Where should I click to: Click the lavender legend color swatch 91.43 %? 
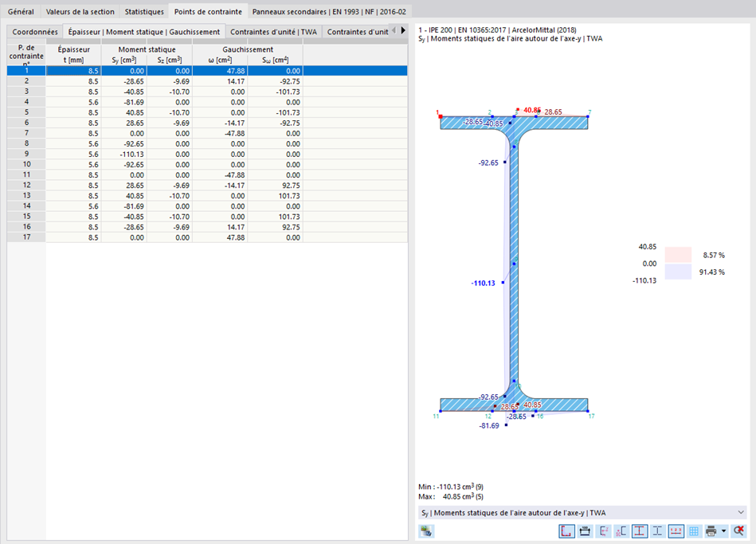(x=678, y=272)
